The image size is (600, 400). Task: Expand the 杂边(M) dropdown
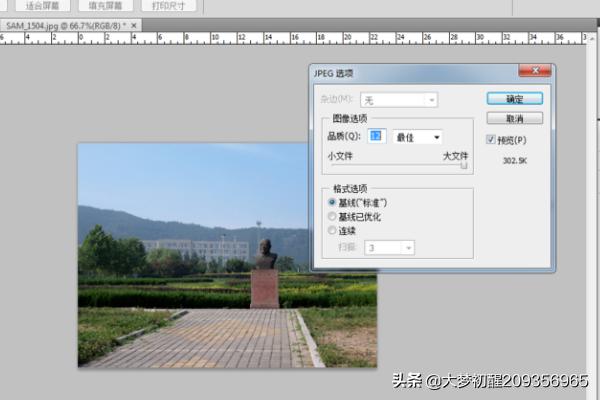398,100
